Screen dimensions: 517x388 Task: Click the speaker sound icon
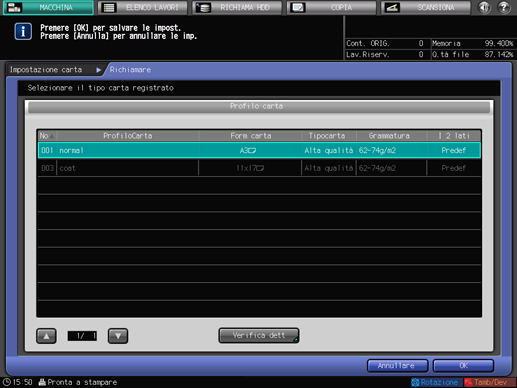point(484,7)
